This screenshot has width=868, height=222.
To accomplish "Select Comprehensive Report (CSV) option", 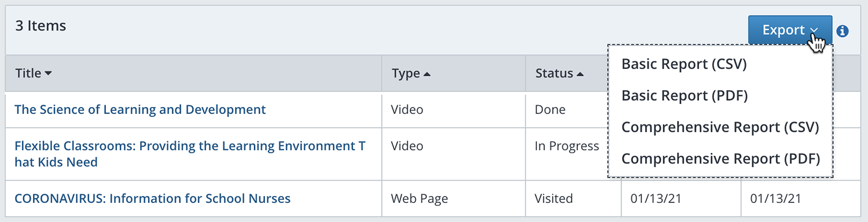I will tap(720, 127).
